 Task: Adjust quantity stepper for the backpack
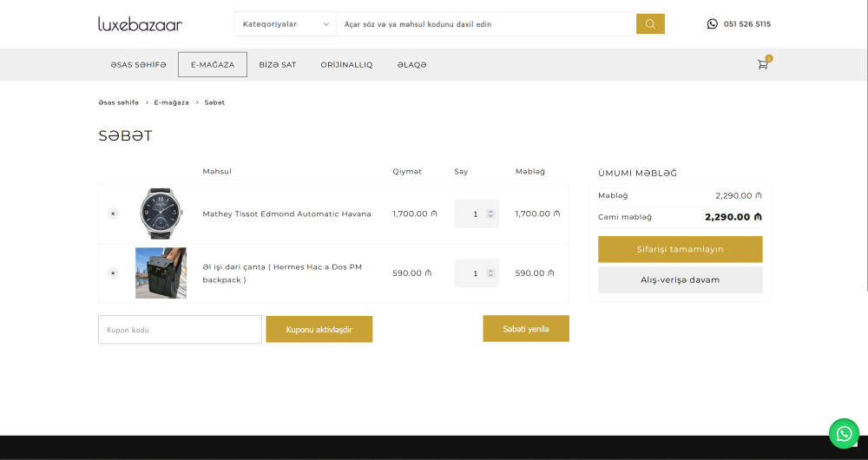tap(490, 273)
